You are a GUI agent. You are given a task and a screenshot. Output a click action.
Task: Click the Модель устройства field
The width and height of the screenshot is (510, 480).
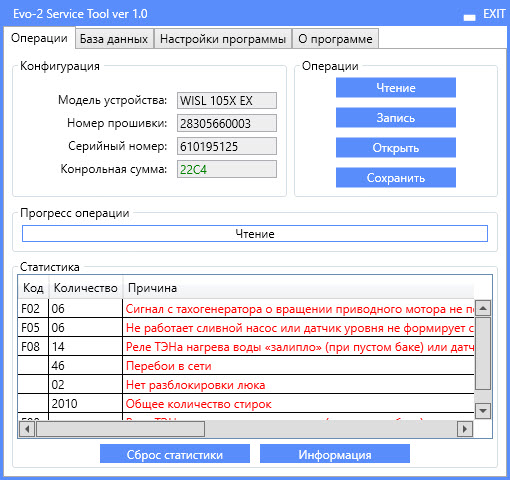point(227,100)
